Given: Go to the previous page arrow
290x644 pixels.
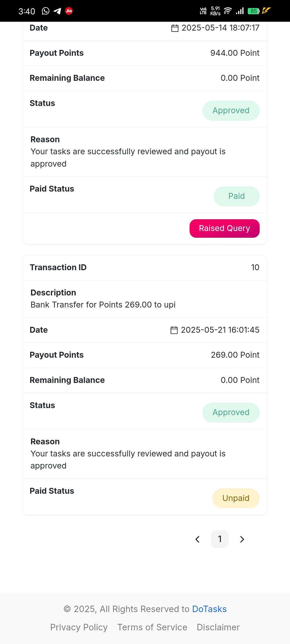Looking at the screenshot, I should (198, 539).
